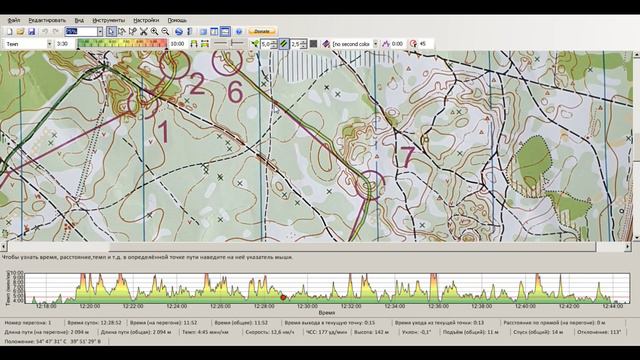Select the pointer tool

(111, 31)
